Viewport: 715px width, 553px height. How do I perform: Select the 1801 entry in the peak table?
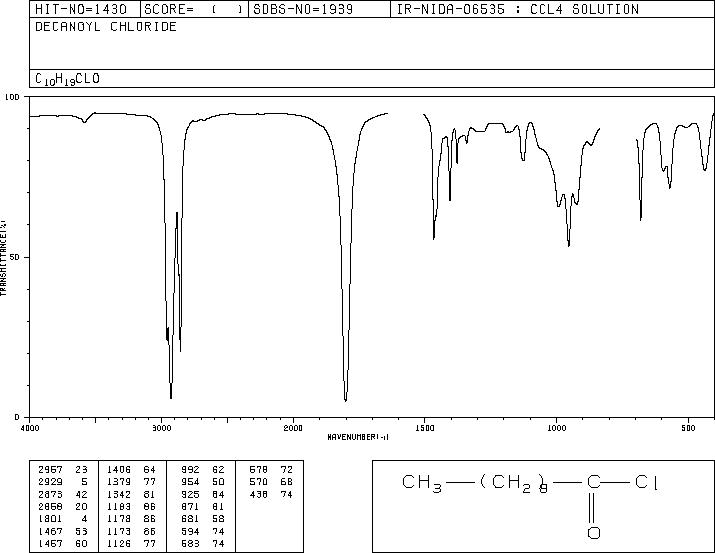click(62, 519)
